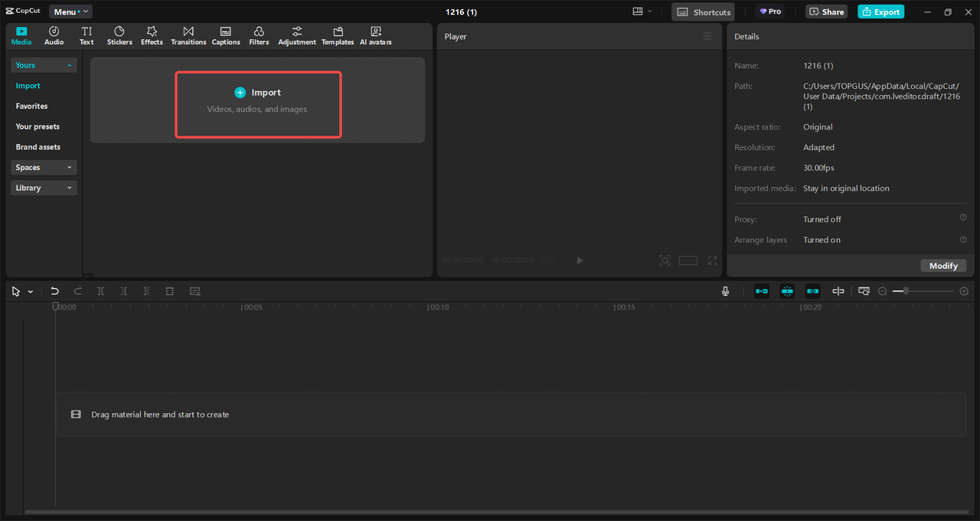Open the Adjustment panel

point(297,35)
